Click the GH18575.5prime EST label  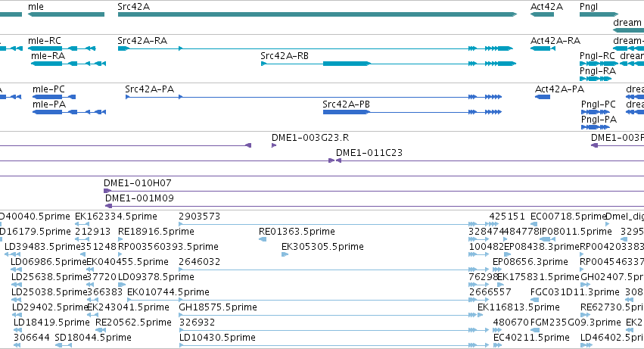tap(218, 307)
